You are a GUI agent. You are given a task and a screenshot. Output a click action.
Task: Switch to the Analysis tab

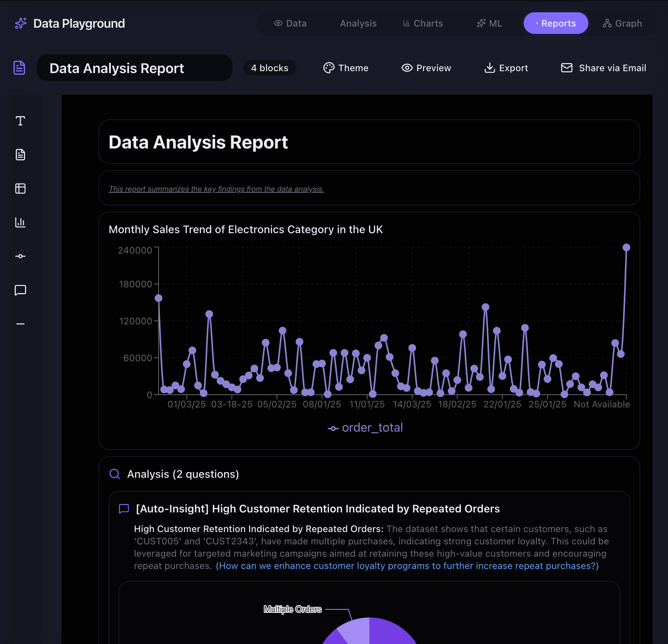pos(358,23)
